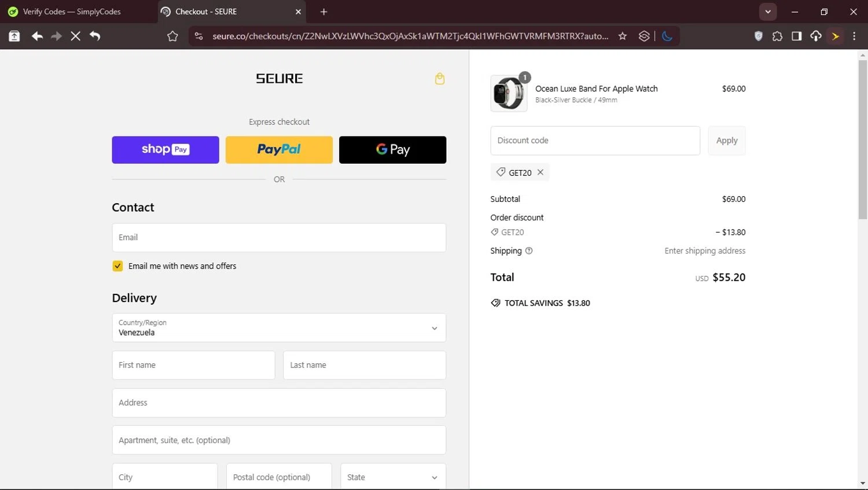Click the share page icon at toolbar left
Viewport: 868px width, 490px height.
coord(14,36)
